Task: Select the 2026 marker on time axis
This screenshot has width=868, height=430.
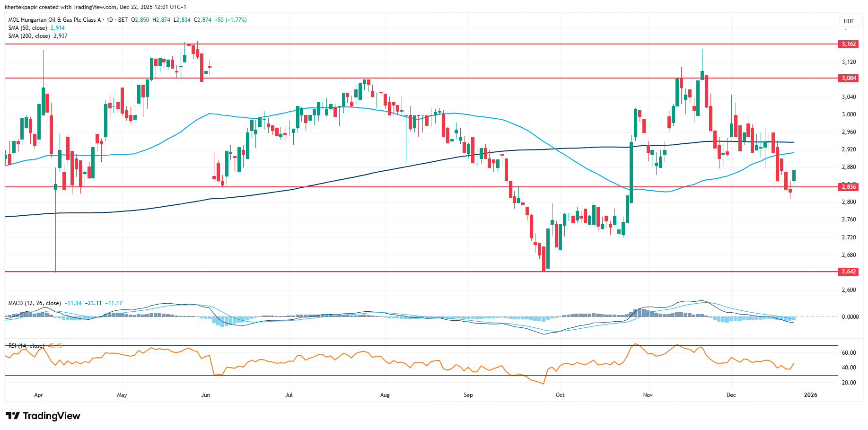Action: [810, 395]
